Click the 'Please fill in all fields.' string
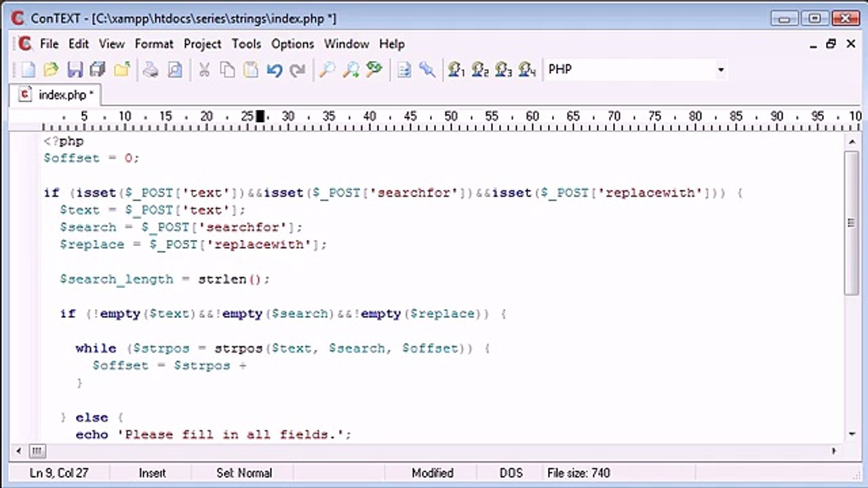The height and width of the screenshot is (488, 868). [x=231, y=434]
